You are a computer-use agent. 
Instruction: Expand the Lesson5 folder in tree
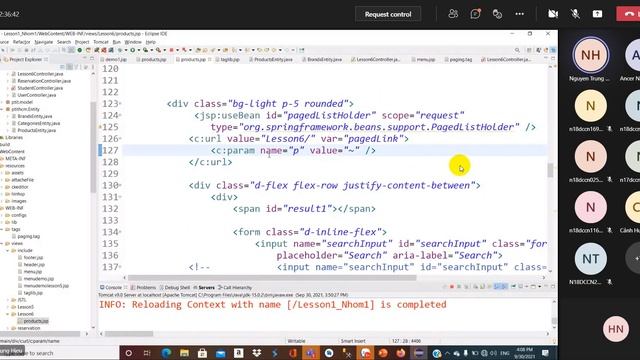pyautogui.click(x=7, y=307)
